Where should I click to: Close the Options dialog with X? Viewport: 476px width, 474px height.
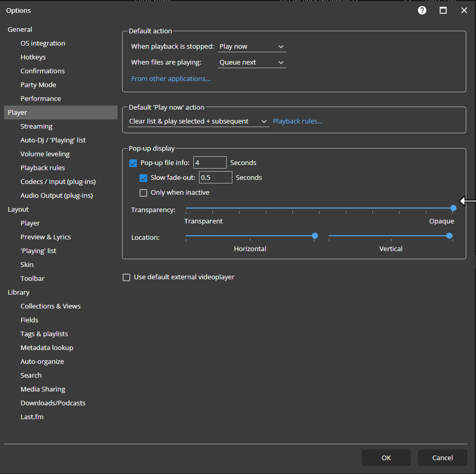tap(464, 10)
